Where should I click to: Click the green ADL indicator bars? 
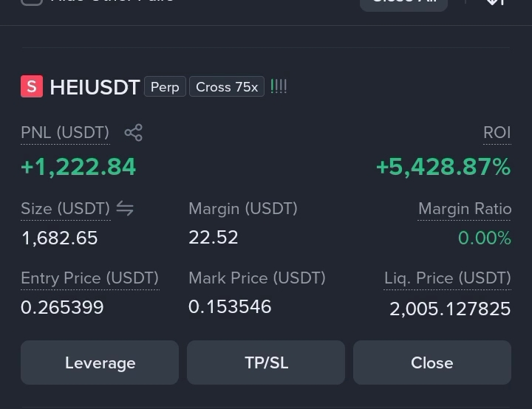[279, 86]
